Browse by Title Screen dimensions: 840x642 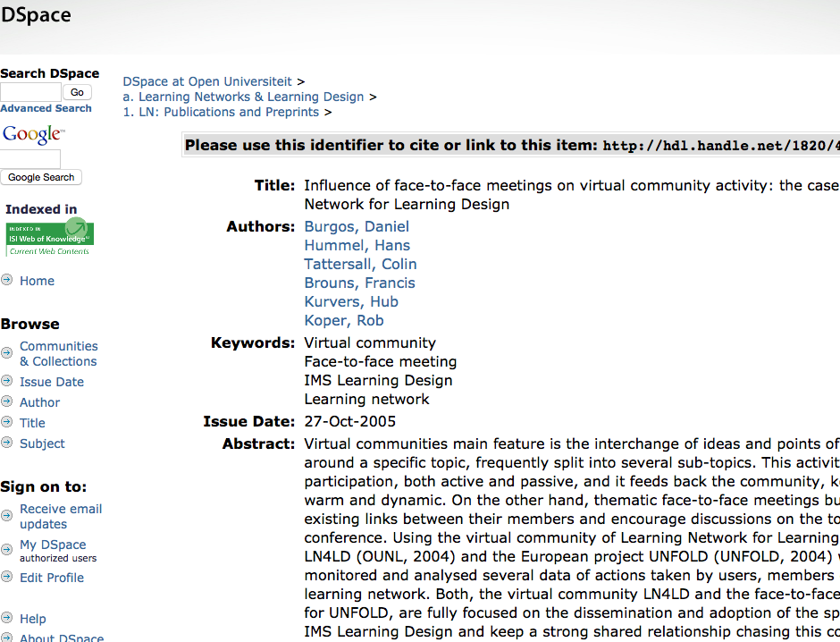point(32,423)
